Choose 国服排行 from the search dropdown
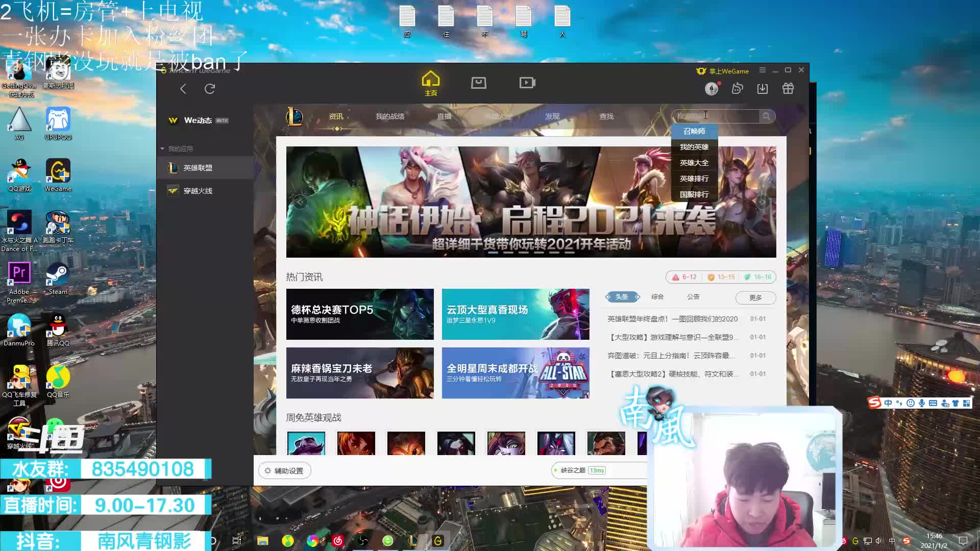980x551 pixels. pos(694,194)
